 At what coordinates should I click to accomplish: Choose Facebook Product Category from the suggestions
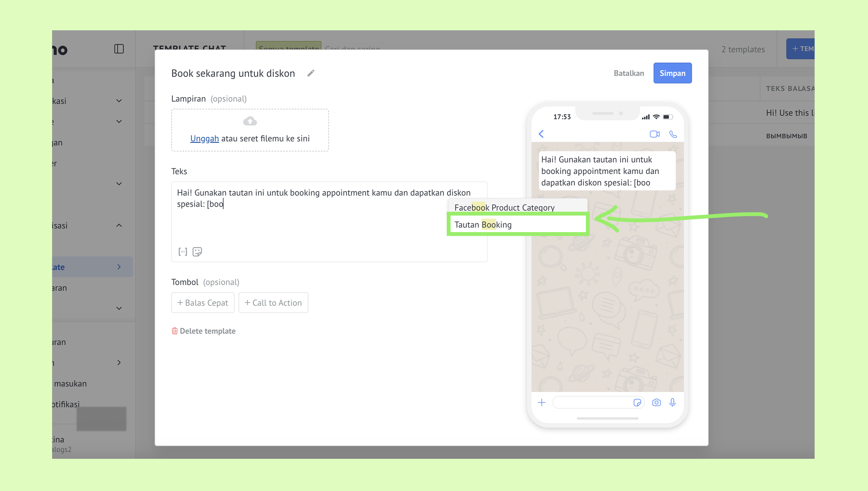point(518,207)
